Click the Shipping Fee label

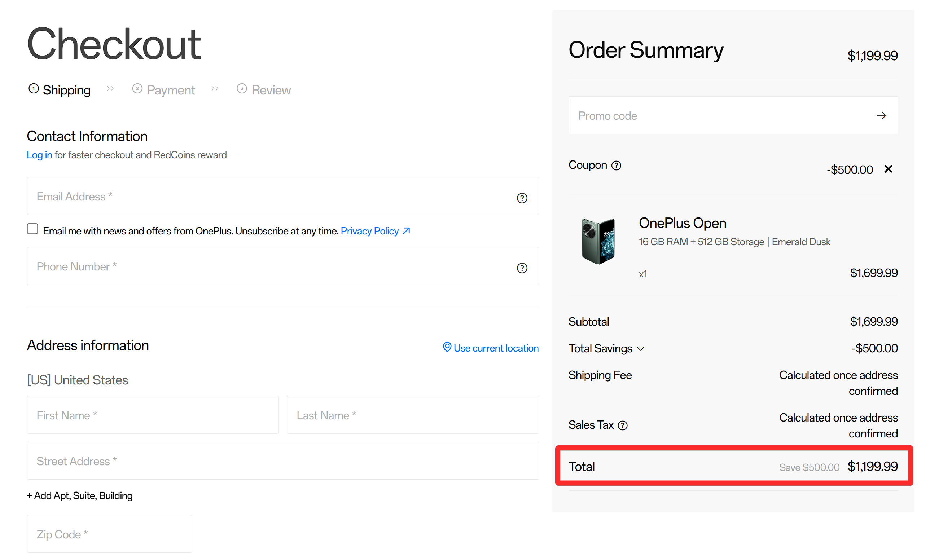coord(600,375)
